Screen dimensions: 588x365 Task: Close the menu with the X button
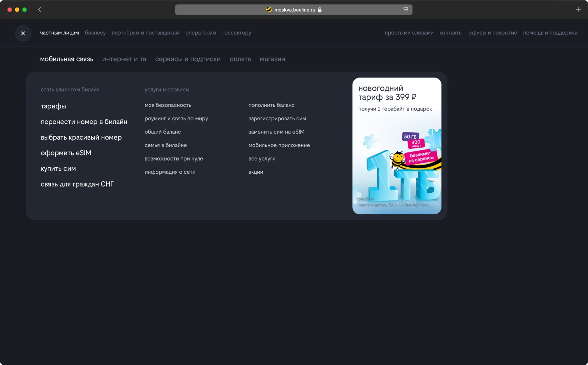tap(23, 33)
